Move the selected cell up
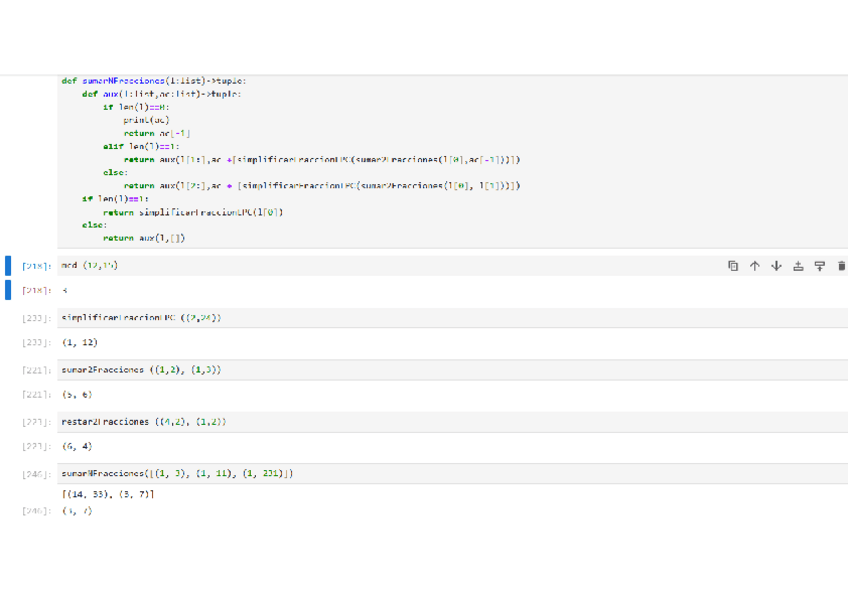This screenshot has height=599, width=848. click(x=755, y=266)
